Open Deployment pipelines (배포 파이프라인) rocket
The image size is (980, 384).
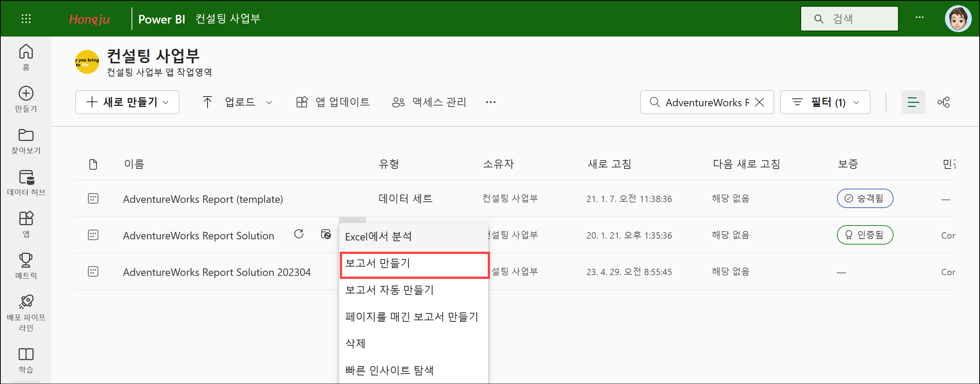point(26,313)
